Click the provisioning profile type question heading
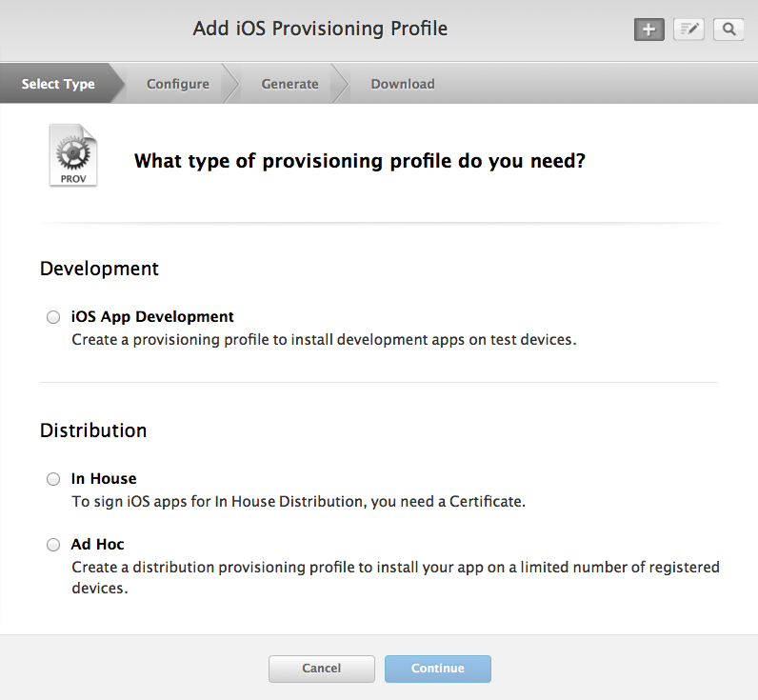Screen dimensions: 758x700 pos(360,161)
